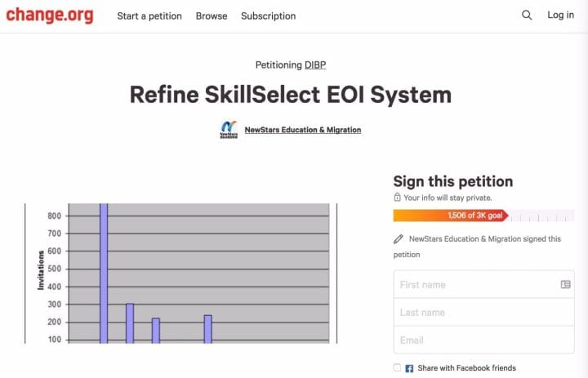Click the Facebook logo icon

pyautogui.click(x=409, y=368)
